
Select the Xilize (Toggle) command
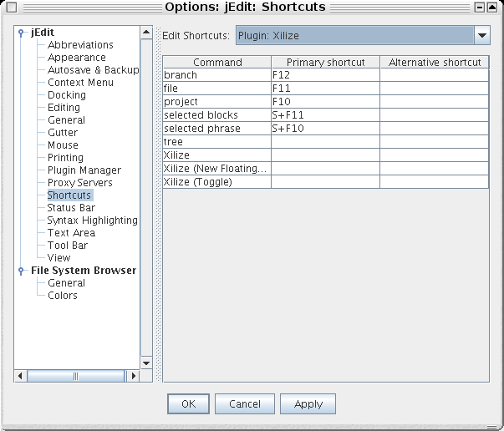point(217,182)
